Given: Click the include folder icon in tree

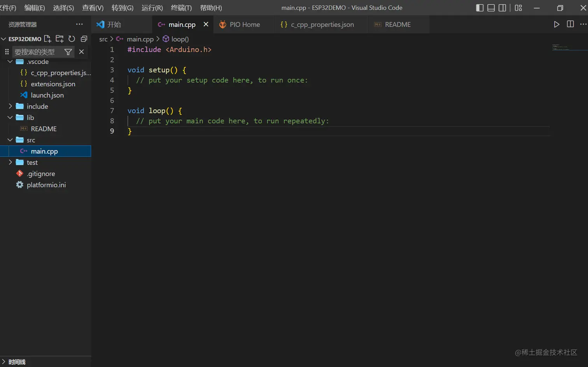Looking at the screenshot, I should coord(20,106).
